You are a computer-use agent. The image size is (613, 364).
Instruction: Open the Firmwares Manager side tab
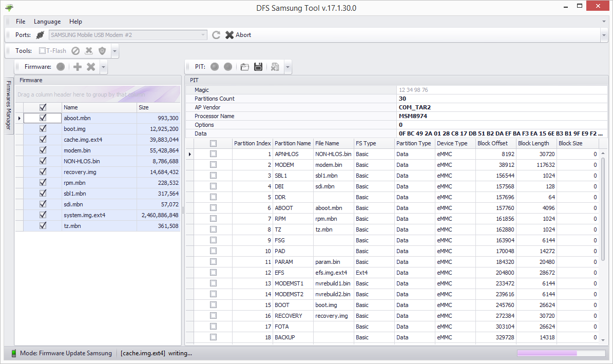[9, 105]
